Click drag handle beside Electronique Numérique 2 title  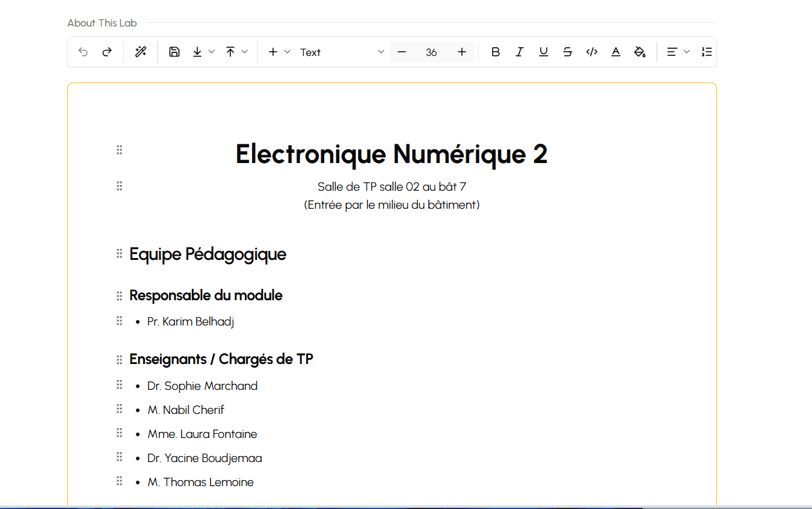(x=119, y=150)
